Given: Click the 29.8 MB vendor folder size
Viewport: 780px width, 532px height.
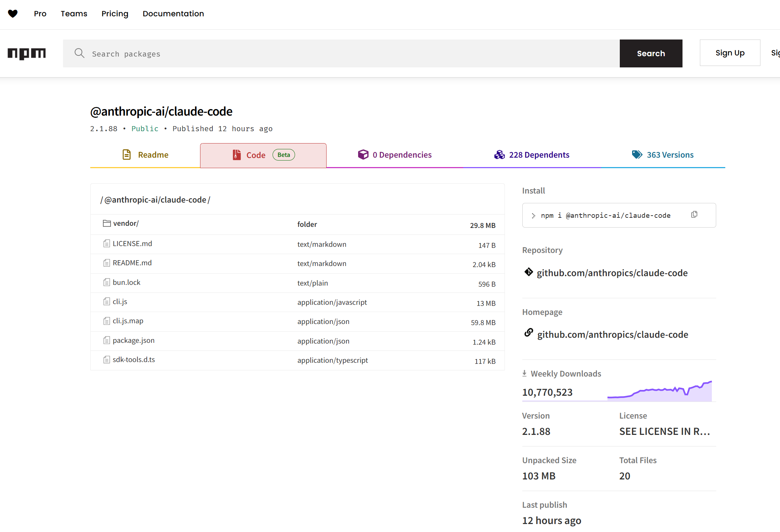Looking at the screenshot, I should point(483,225).
